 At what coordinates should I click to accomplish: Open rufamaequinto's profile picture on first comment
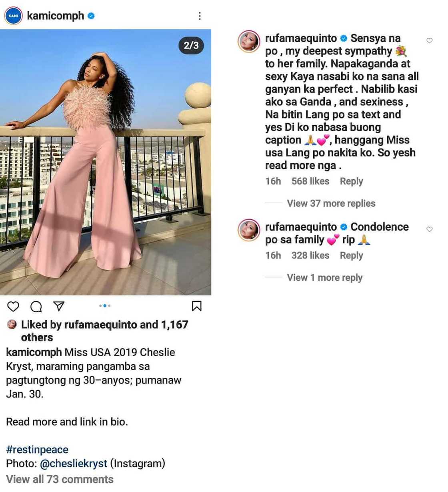click(249, 42)
